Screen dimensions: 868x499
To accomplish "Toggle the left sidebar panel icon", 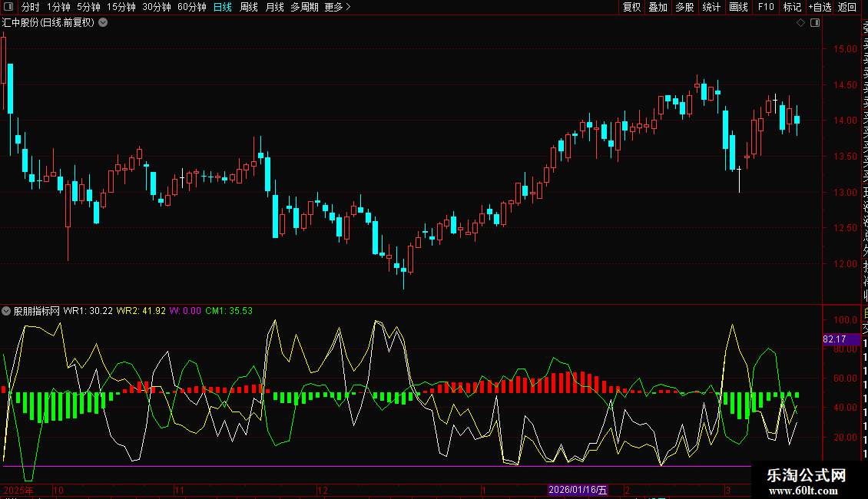I will [x=8, y=7].
